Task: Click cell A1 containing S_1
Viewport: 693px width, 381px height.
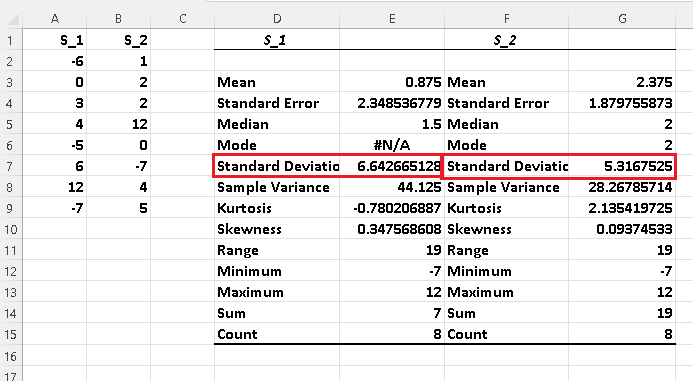Action: [x=55, y=40]
